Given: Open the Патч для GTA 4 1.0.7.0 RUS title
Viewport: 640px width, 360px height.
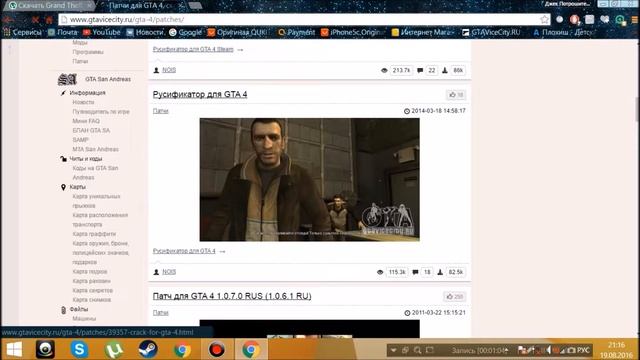Looking at the screenshot, I should [232, 296].
